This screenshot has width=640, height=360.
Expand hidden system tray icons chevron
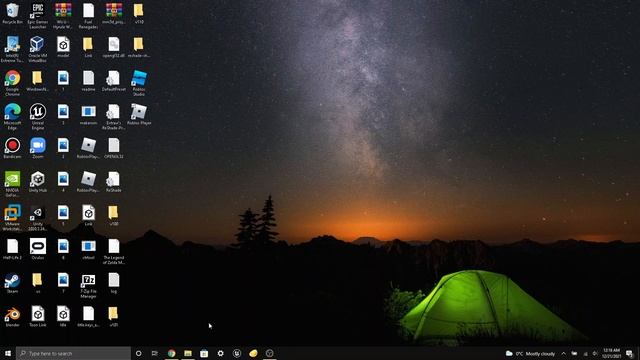(564, 353)
